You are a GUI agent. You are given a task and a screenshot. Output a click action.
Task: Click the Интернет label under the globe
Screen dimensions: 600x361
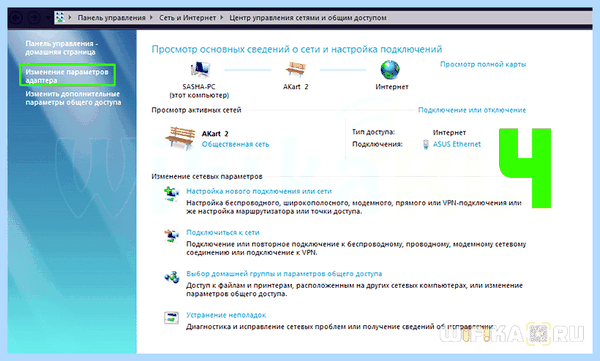392,87
